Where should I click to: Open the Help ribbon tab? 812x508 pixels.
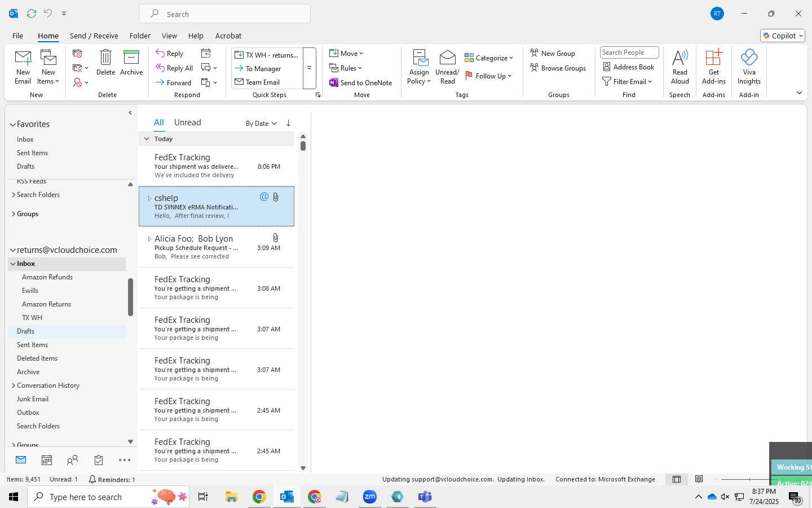[196, 36]
